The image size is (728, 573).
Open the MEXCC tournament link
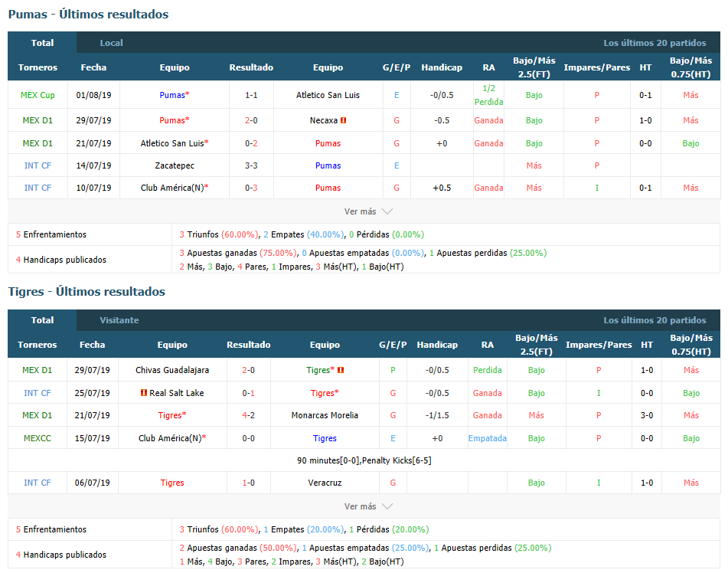coord(38,438)
